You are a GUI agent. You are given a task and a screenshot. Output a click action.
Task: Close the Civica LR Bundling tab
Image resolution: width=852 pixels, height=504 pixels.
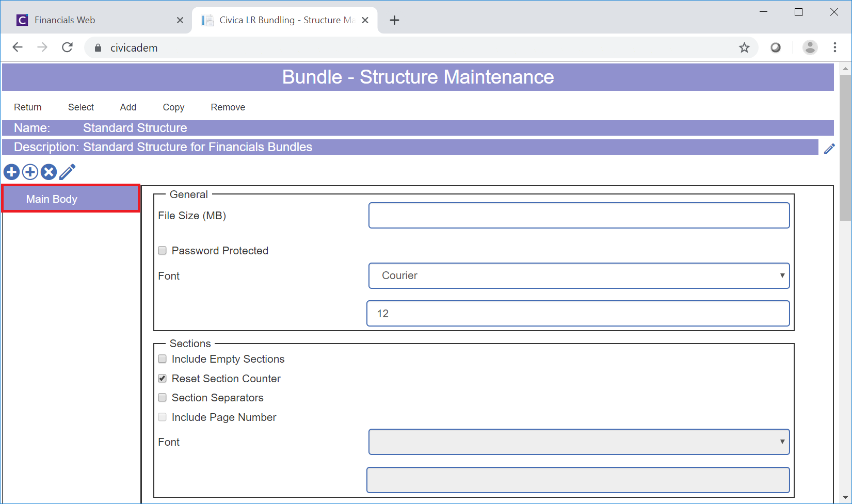click(x=365, y=20)
